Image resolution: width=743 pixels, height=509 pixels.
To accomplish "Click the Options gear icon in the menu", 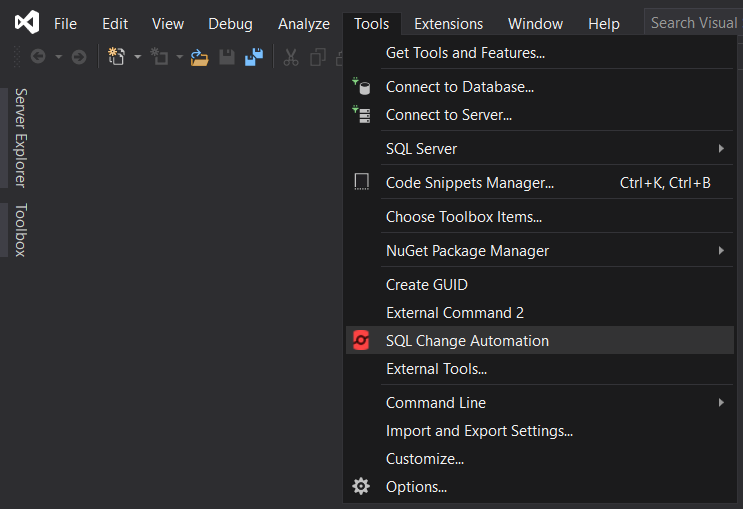I will 361,487.
